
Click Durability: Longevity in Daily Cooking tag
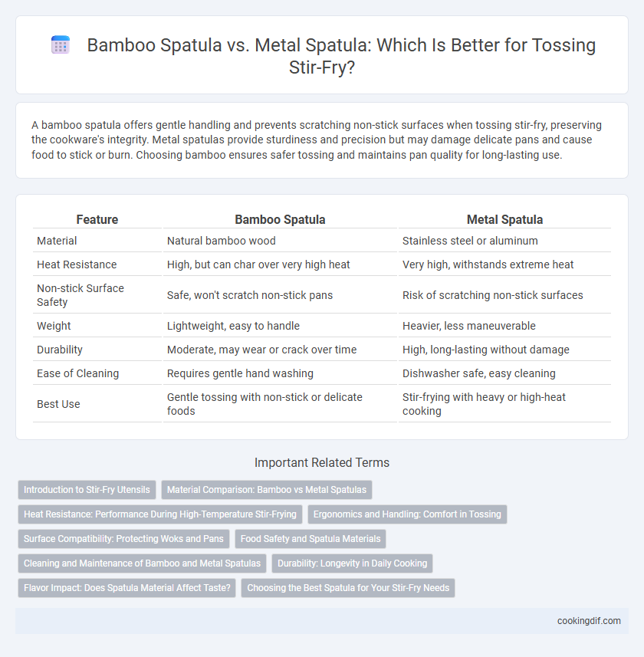coord(353,563)
